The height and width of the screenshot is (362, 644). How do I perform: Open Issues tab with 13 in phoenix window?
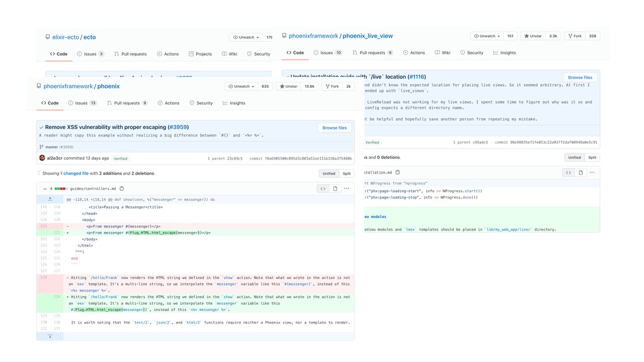(x=82, y=103)
